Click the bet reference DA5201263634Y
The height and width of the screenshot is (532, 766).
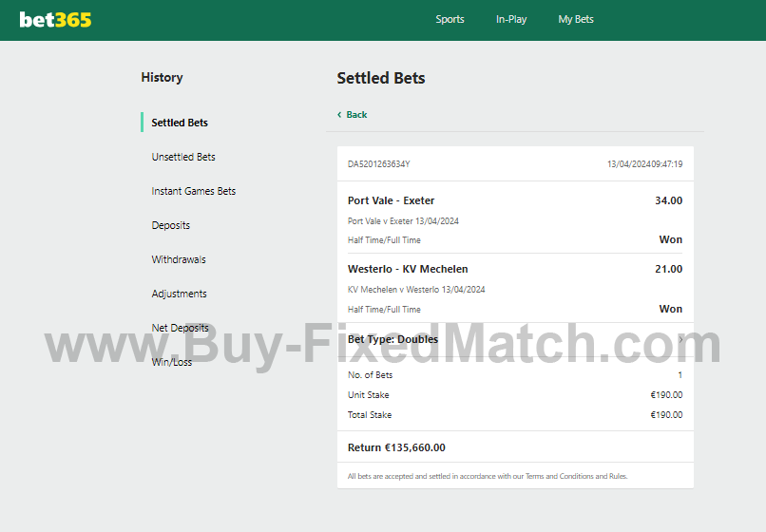(x=378, y=164)
